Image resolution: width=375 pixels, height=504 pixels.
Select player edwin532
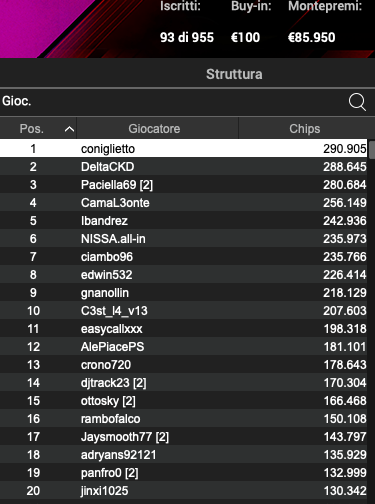tap(106, 275)
